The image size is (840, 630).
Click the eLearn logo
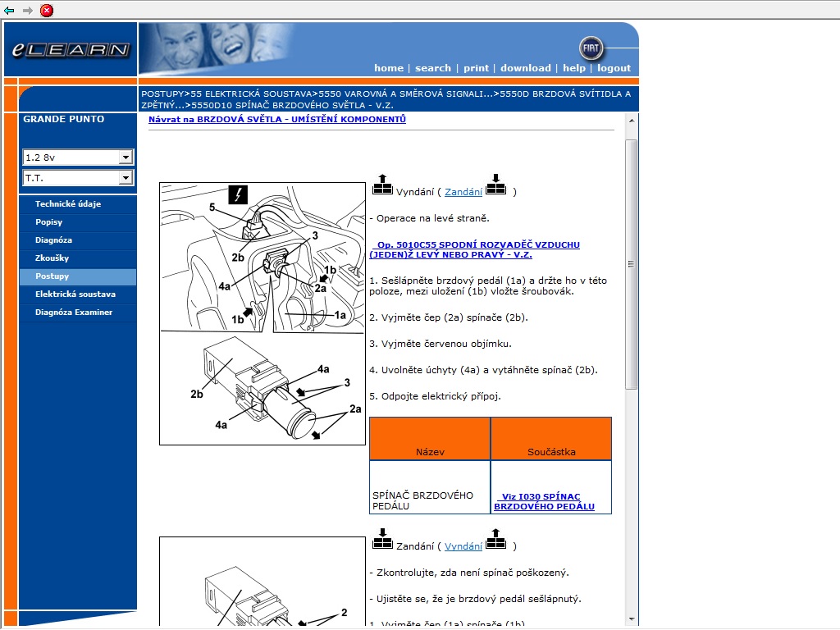[70, 50]
